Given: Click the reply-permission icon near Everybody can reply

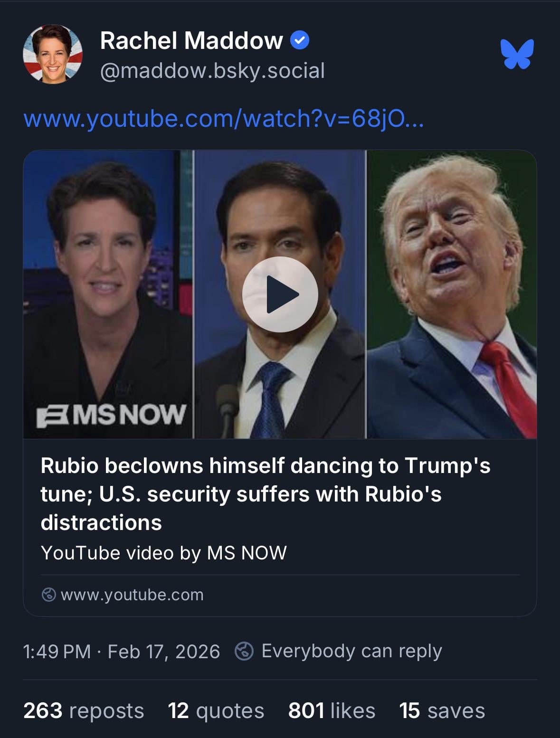Looking at the screenshot, I should click(x=244, y=651).
